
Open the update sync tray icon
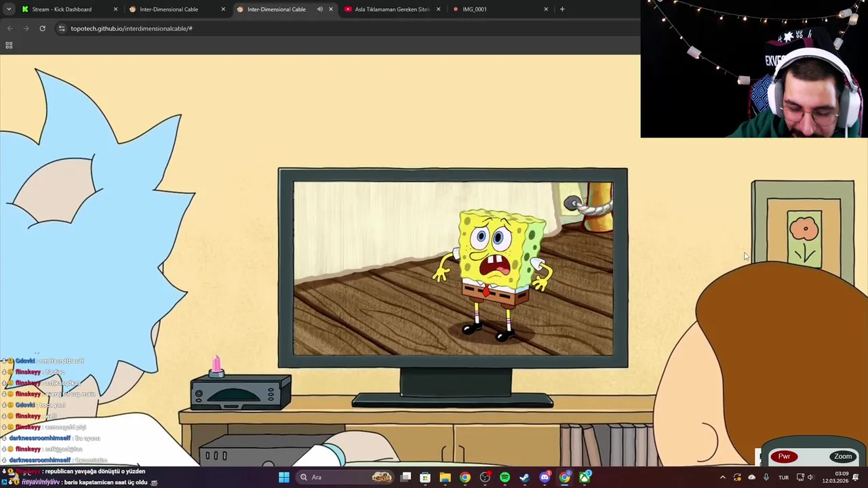coord(737,477)
